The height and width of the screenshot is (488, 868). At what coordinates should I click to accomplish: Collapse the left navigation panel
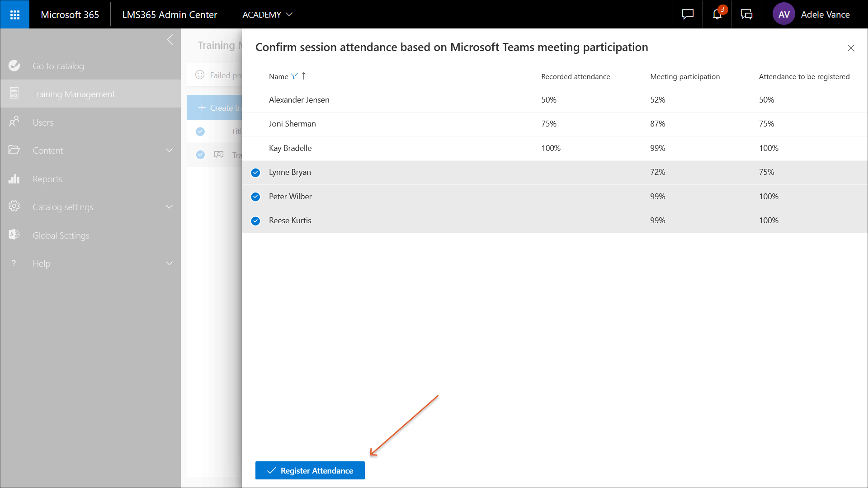(x=170, y=40)
